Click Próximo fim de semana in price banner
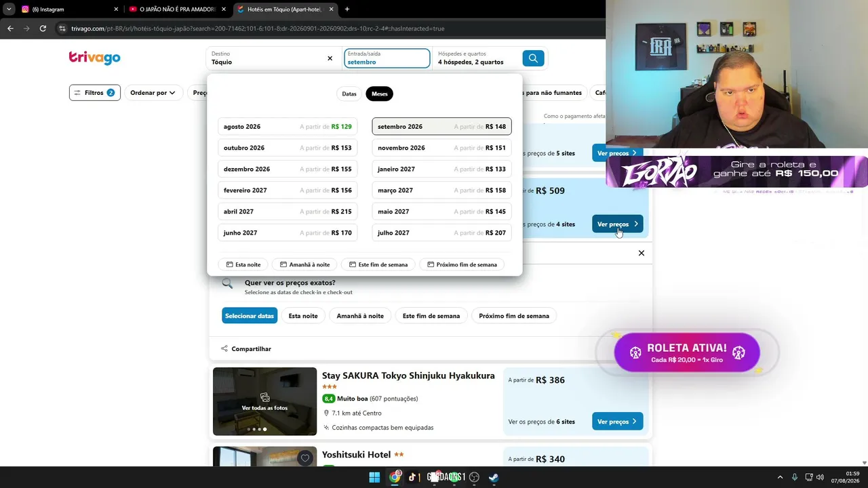Image resolution: width=868 pixels, height=488 pixels. [x=514, y=316]
